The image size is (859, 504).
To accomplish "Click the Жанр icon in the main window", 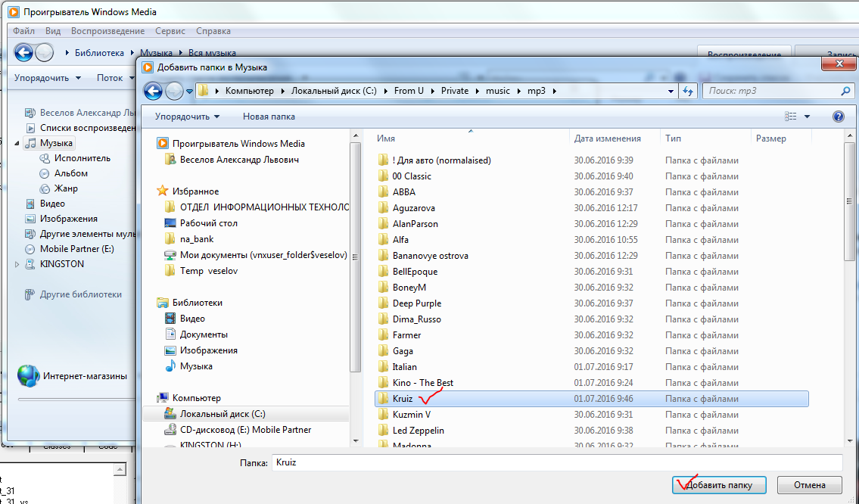I will pos(45,188).
